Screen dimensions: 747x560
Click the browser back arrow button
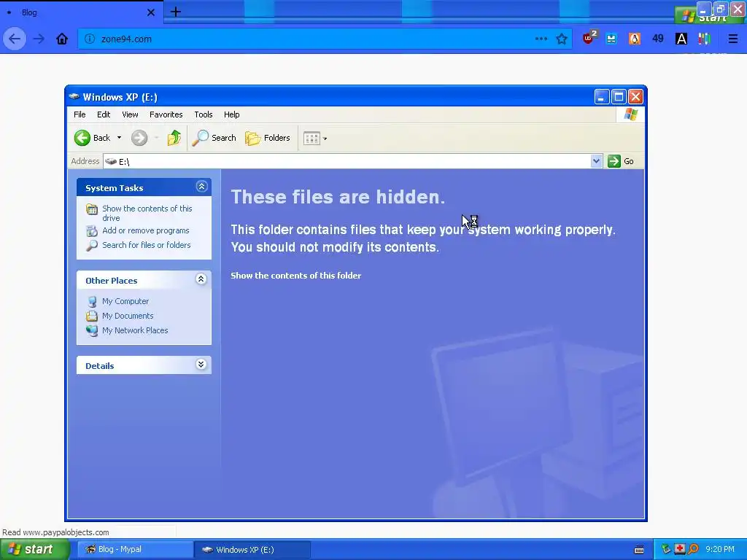tap(15, 39)
